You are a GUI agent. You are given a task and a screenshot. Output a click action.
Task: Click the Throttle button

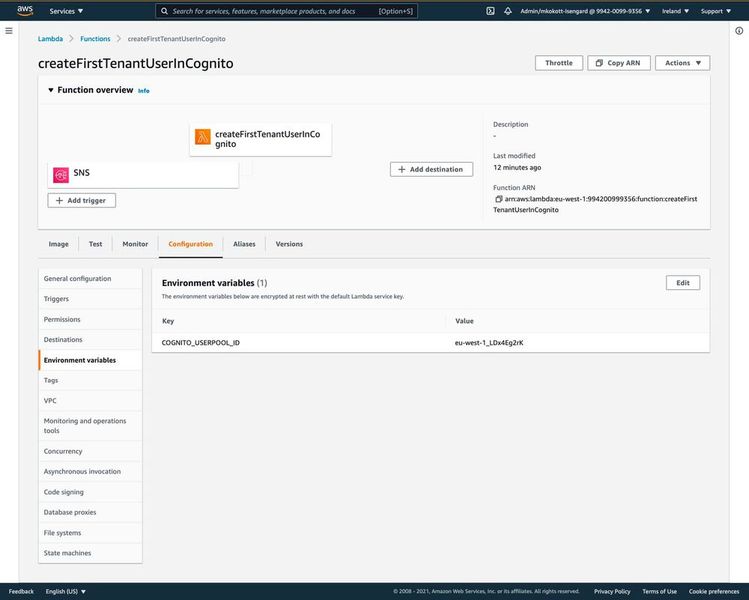[559, 63]
